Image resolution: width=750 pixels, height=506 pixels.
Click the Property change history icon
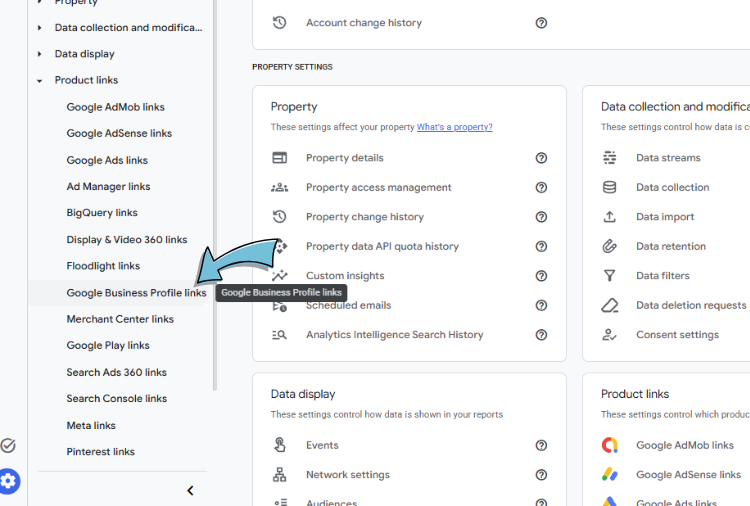[x=279, y=217]
